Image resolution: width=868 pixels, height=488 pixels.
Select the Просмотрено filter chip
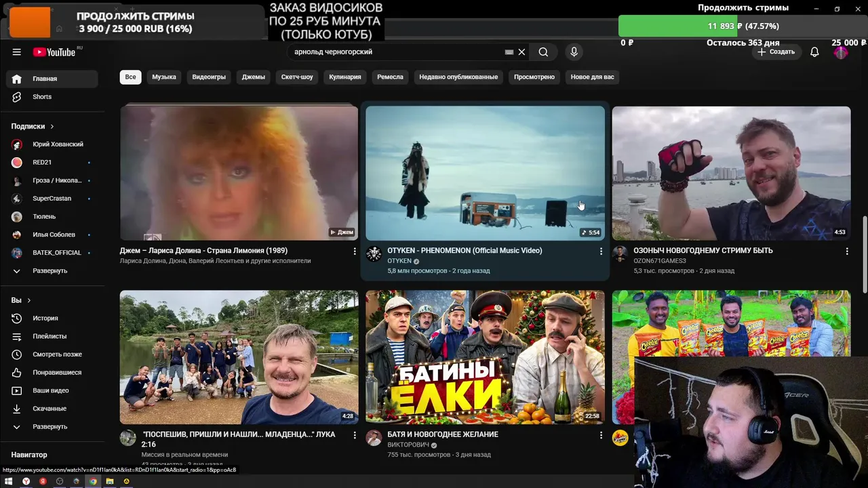534,77
